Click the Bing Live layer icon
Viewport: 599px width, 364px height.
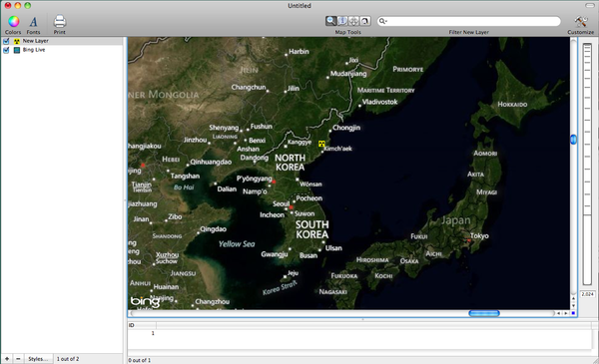(x=17, y=50)
